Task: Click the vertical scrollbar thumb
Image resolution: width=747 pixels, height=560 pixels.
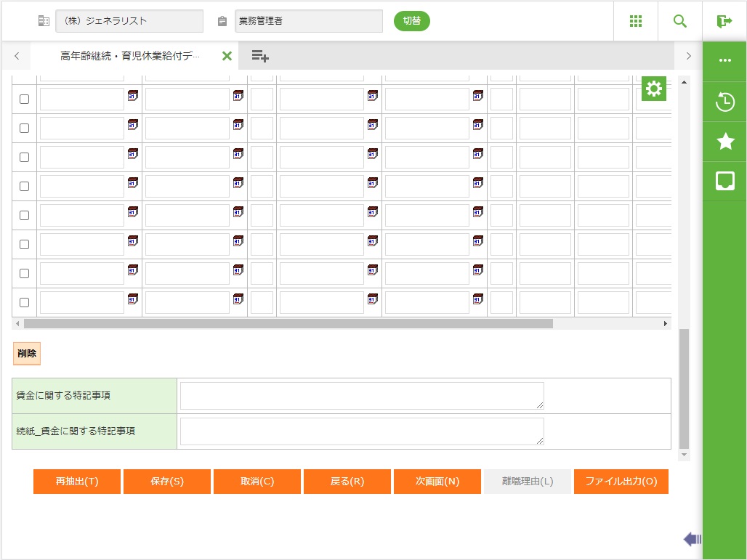Action: pos(684,389)
